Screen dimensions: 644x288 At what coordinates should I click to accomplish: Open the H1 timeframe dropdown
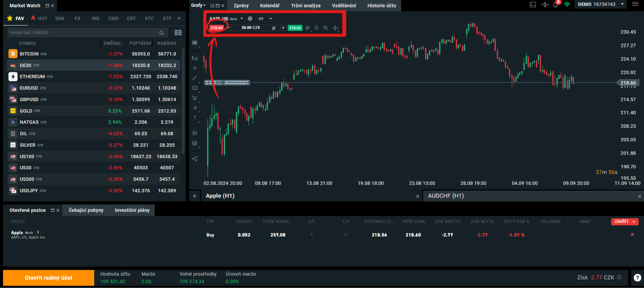click(265, 19)
